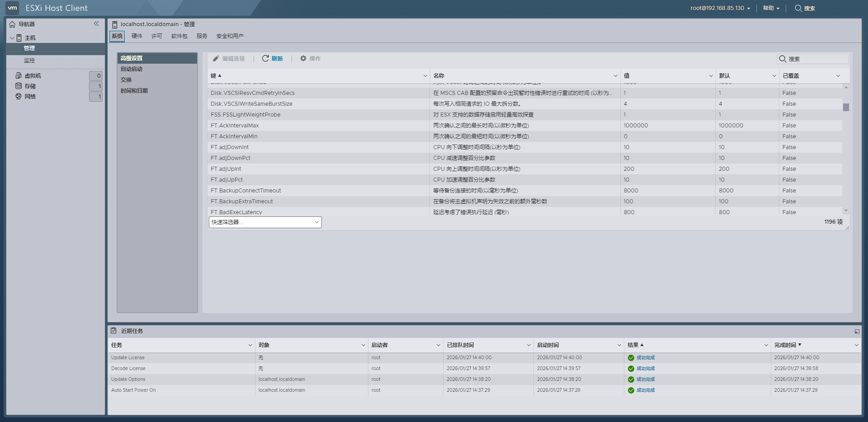Click the 网络 icon in the navigator
Viewport: 868px width, 422px height.
tap(18, 96)
